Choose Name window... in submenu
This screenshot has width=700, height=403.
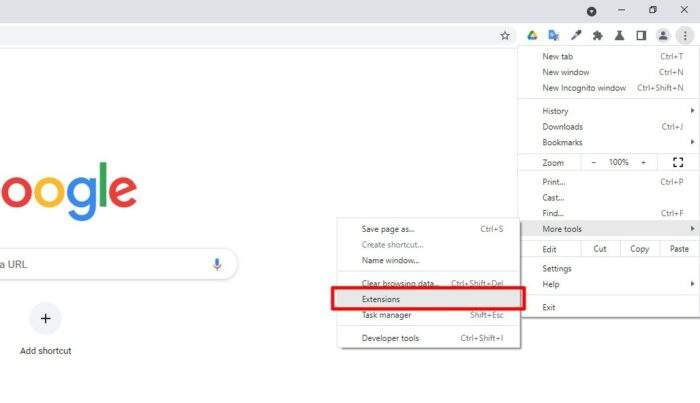click(429, 260)
